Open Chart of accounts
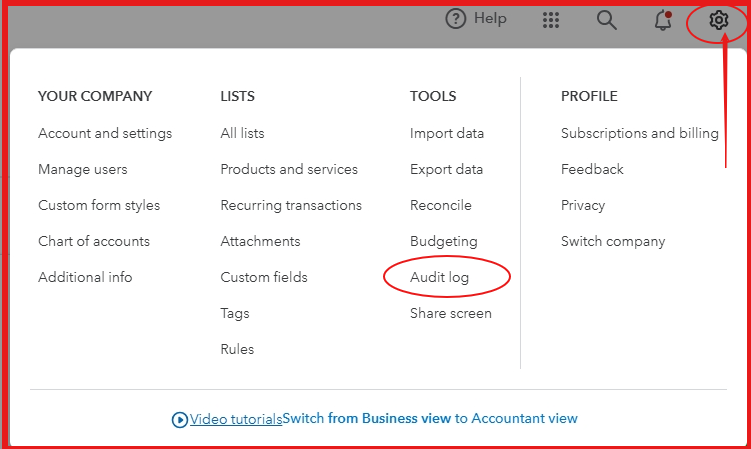Image resolution: width=751 pixels, height=449 pixels. tap(94, 241)
